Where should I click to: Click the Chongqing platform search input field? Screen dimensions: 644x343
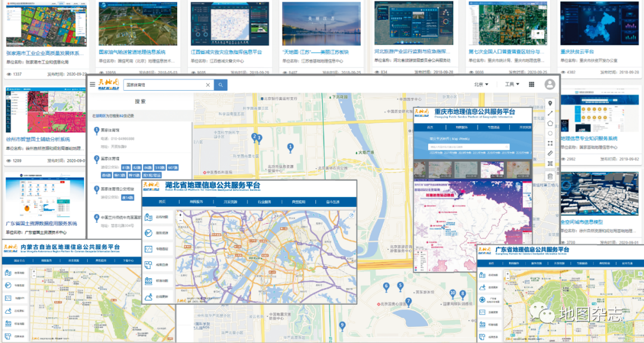tap(469, 147)
